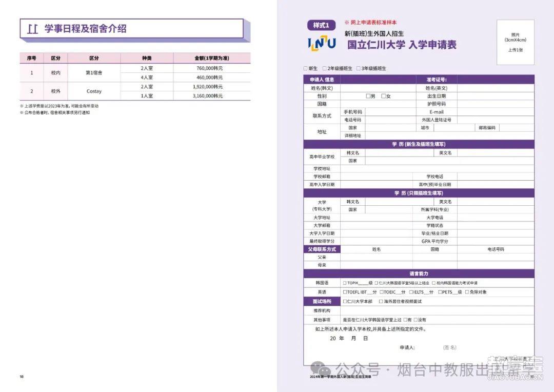This screenshot has width=554, height=392.
Task: Click the 学籍状态 label
Action: [x=434, y=226]
